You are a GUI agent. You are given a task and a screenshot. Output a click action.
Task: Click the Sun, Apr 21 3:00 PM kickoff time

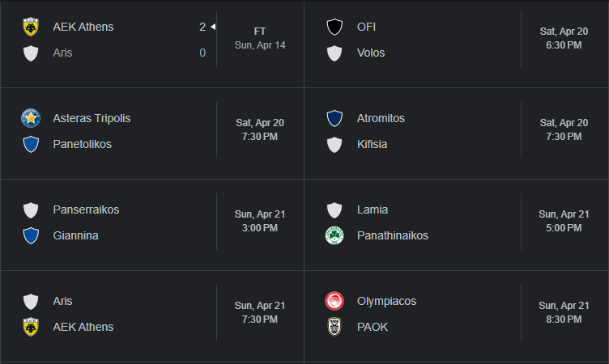(x=260, y=221)
